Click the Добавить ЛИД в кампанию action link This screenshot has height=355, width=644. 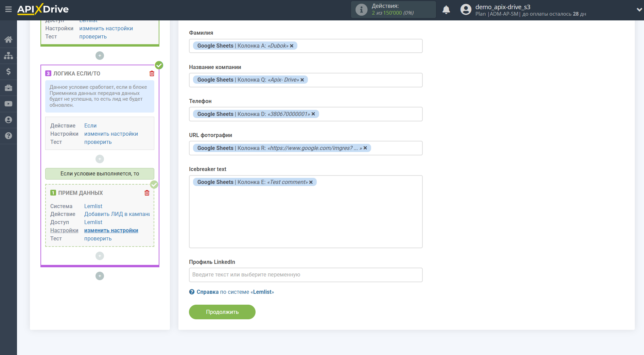[x=117, y=214]
